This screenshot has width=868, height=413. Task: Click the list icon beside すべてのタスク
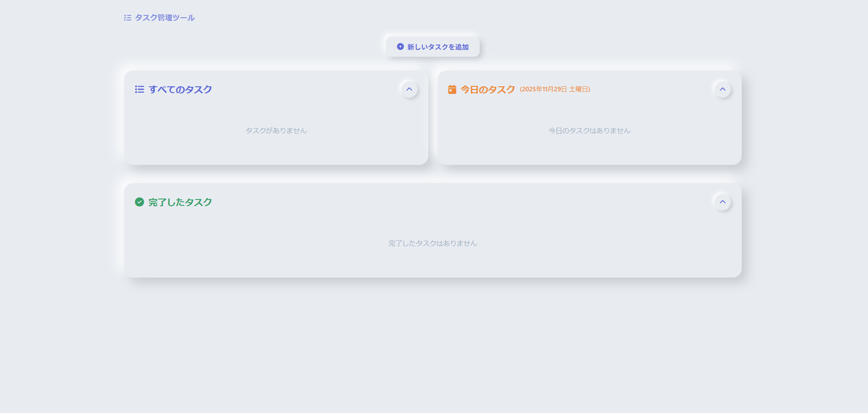[x=139, y=90]
